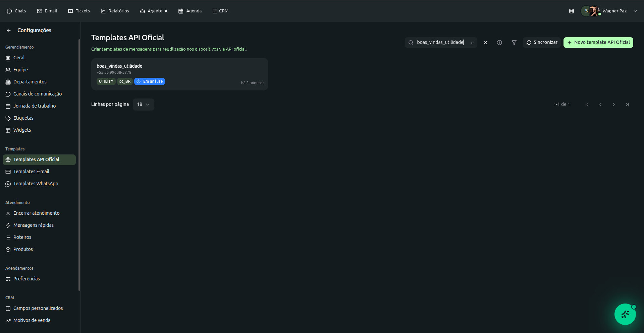Select Templates WhatsApp in sidebar

tap(36, 184)
